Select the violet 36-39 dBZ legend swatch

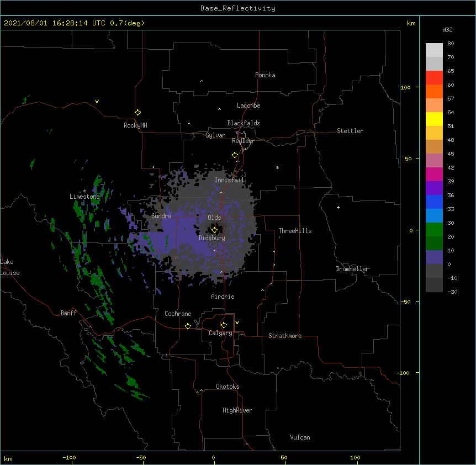pos(434,188)
